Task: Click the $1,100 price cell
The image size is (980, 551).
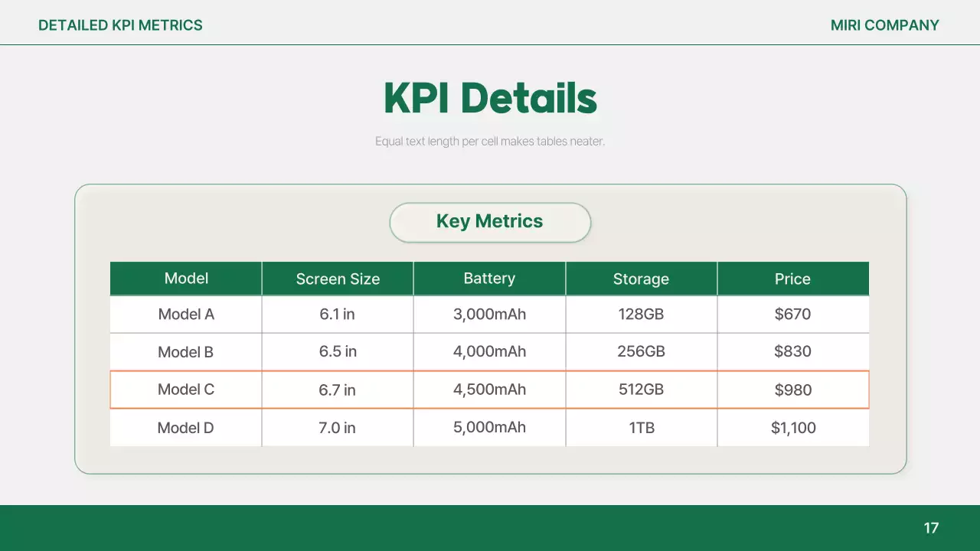Action: (x=793, y=428)
